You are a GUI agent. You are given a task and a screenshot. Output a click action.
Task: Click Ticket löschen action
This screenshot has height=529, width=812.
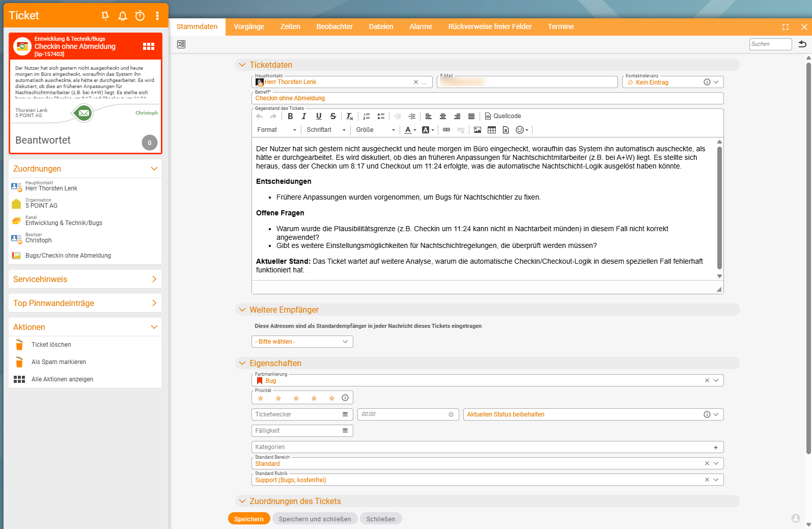pos(51,345)
